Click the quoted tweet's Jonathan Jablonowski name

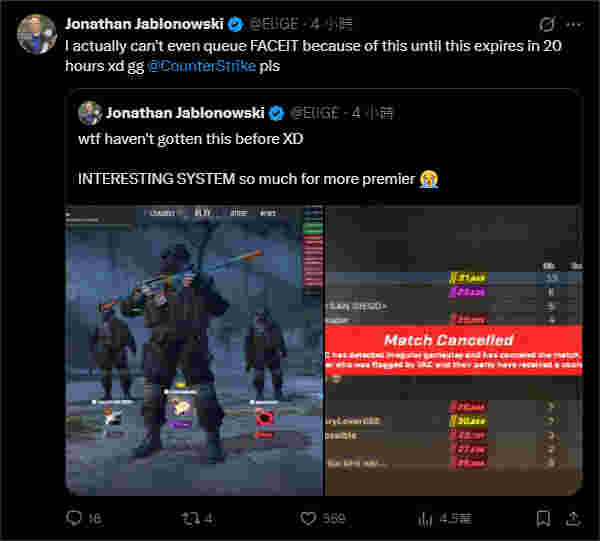tap(185, 113)
